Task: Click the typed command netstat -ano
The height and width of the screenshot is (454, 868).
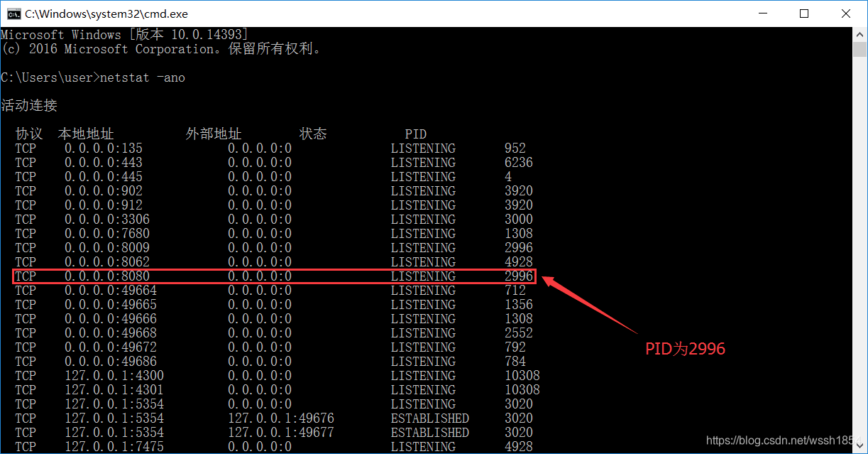Action: tap(143, 77)
